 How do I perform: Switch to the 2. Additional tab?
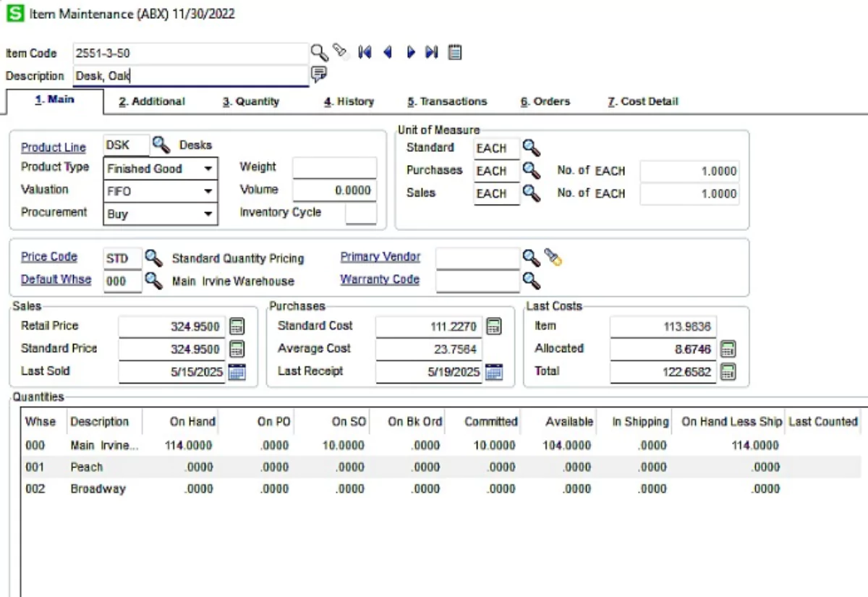152,102
